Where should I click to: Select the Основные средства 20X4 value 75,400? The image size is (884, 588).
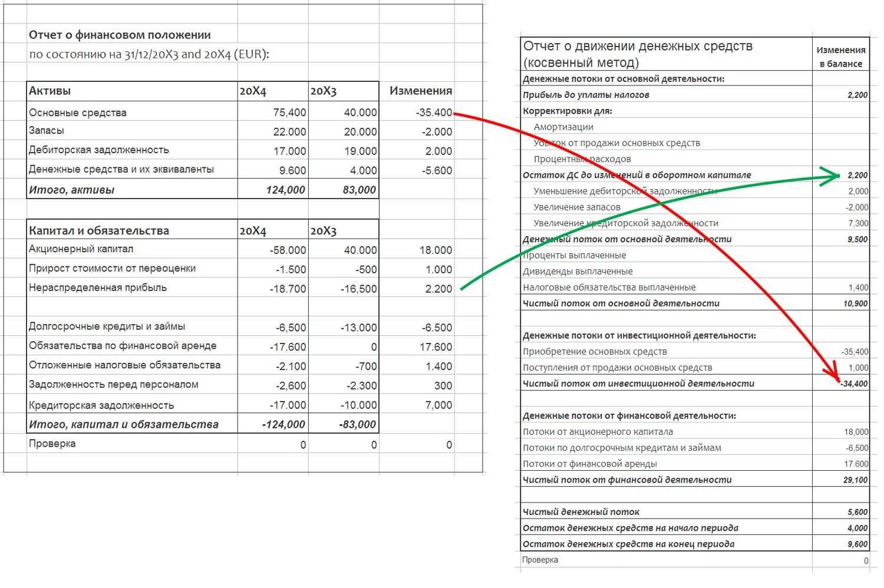(289, 112)
